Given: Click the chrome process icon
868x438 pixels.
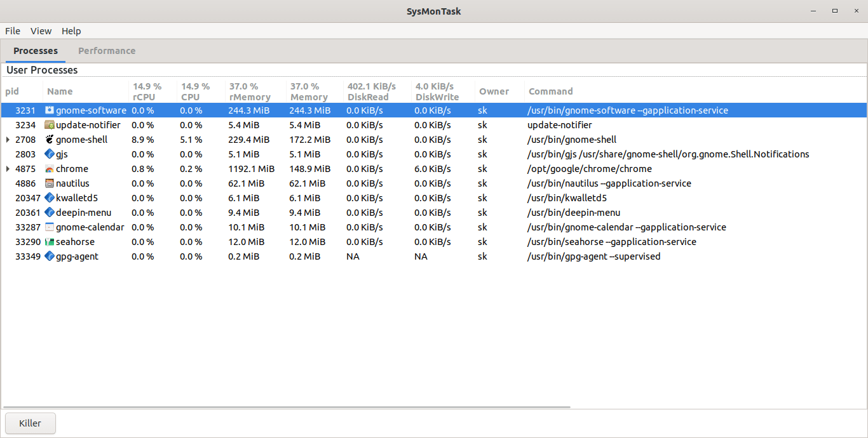Looking at the screenshot, I should point(50,169).
